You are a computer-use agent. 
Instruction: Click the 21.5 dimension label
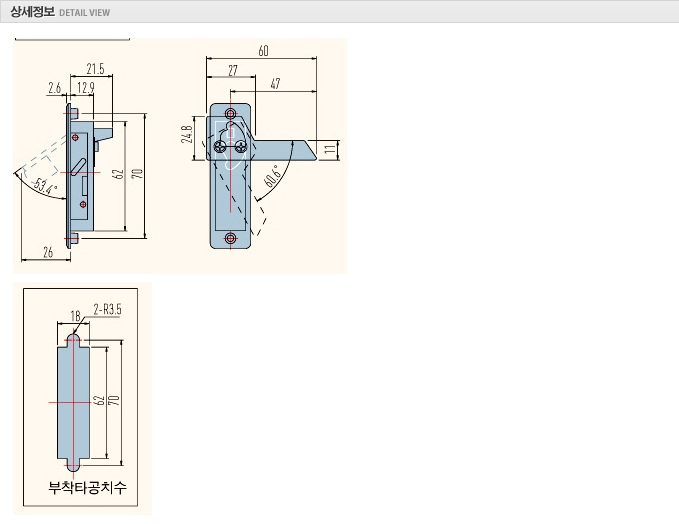(x=95, y=69)
